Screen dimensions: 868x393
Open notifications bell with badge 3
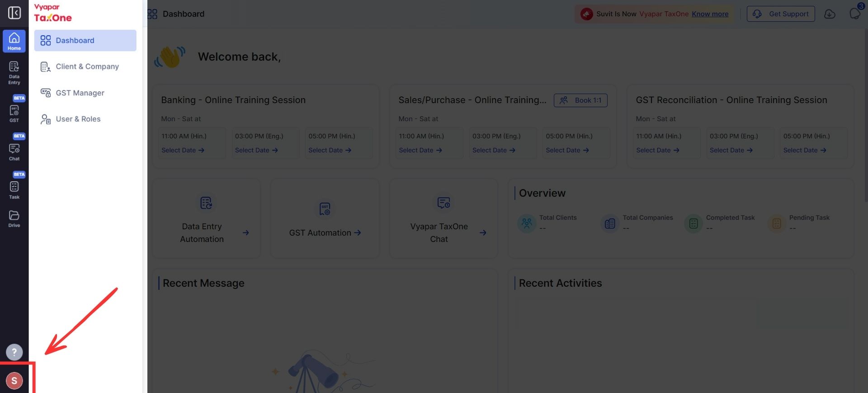coord(855,13)
